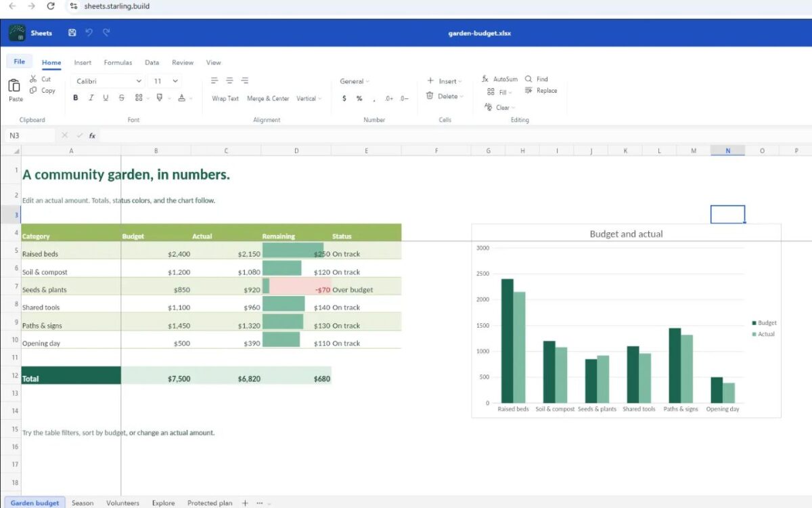Open the Replace tool
Viewport: 812px width, 508px height.
541,91
